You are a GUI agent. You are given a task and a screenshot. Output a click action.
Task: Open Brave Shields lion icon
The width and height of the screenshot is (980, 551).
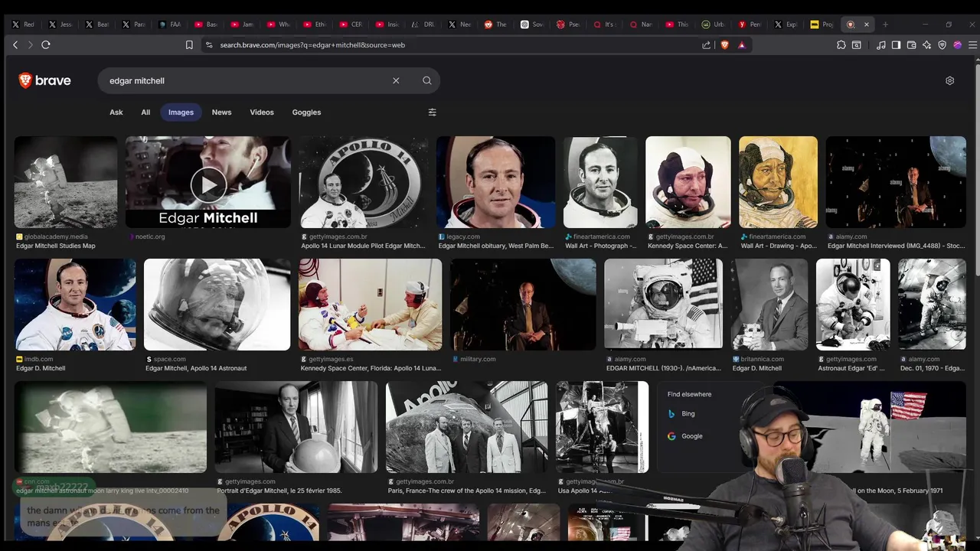click(x=725, y=45)
